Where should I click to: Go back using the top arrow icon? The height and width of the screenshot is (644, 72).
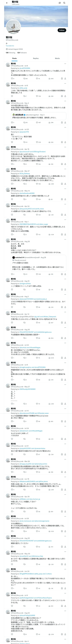[7, 3]
